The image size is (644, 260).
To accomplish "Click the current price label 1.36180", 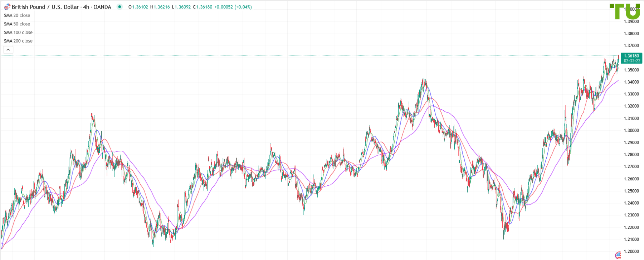I will pyautogui.click(x=631, y=56).
